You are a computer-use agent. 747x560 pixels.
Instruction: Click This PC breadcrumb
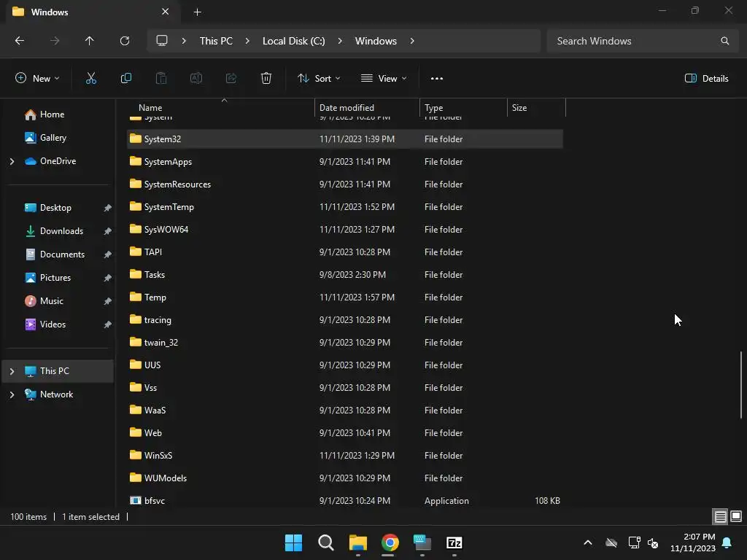coord(216,41)
